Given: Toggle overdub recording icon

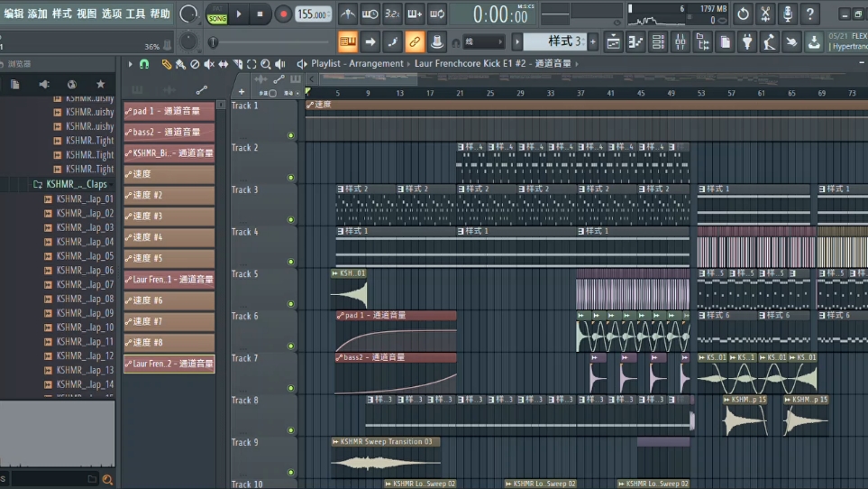Looking at the screenshot, I should (415, 14).
